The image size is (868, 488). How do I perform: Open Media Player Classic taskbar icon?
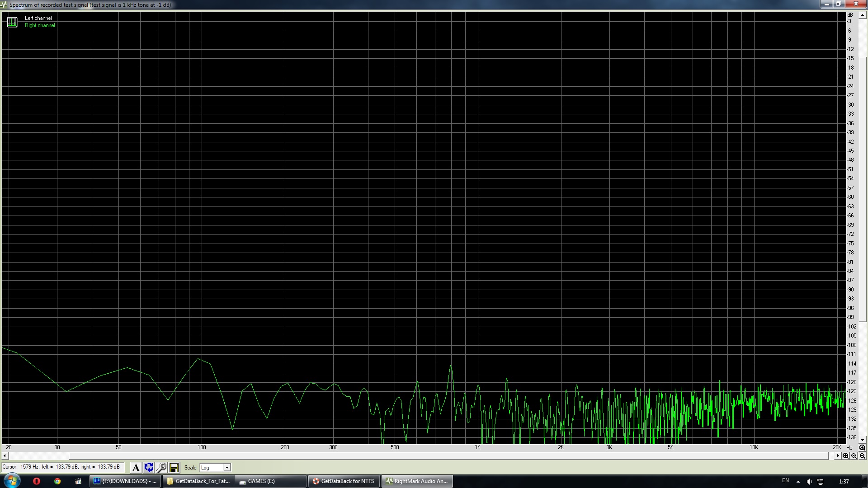78,481
